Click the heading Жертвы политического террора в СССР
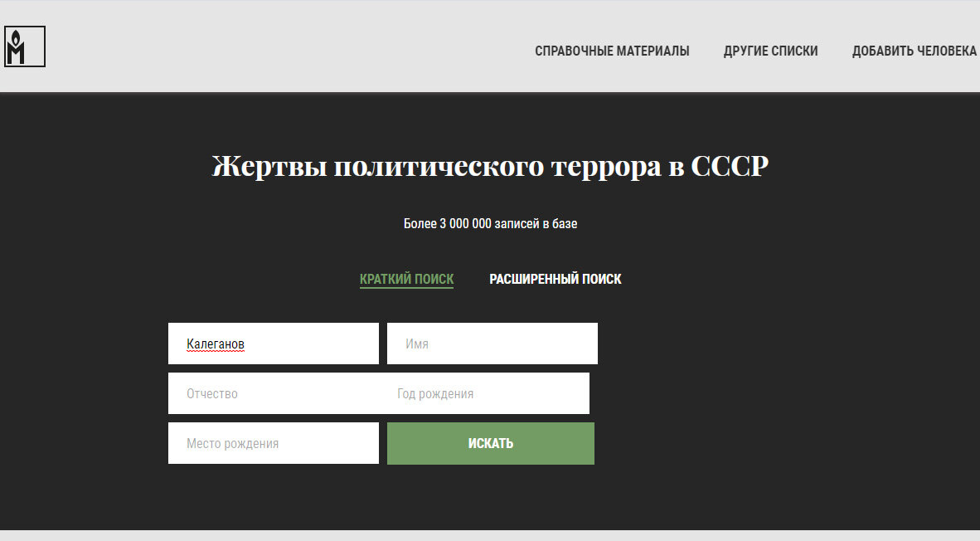980x541 pixels. coord(490,166)
